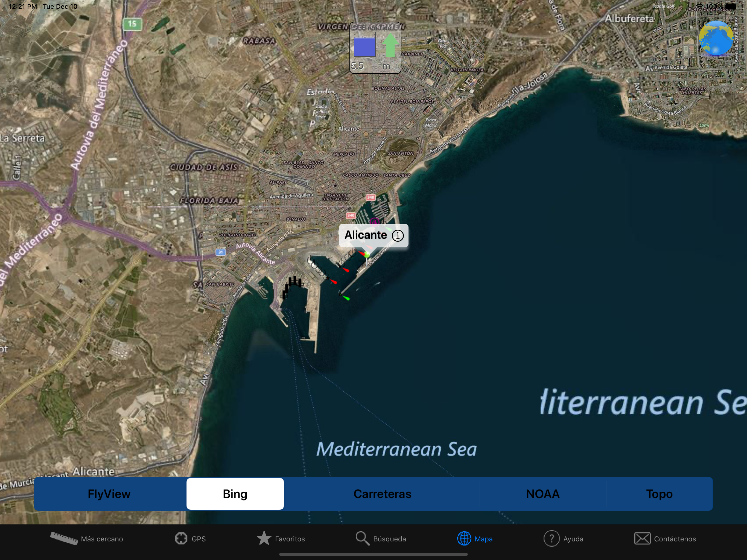
Task: Choose the Topo map style
Action: pyautogui.click(x=659, y=494)
